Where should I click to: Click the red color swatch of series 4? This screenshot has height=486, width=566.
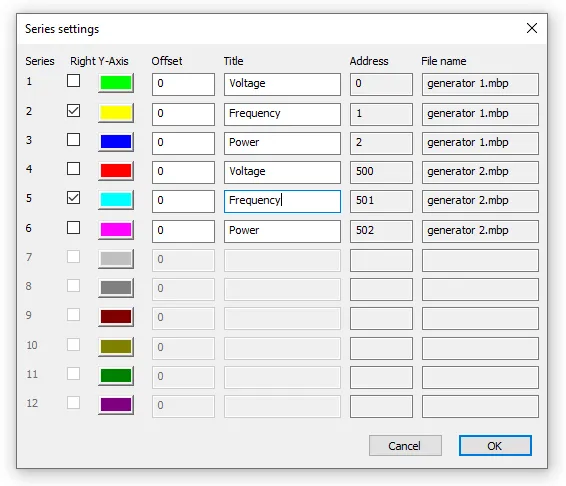click(116, 171)
